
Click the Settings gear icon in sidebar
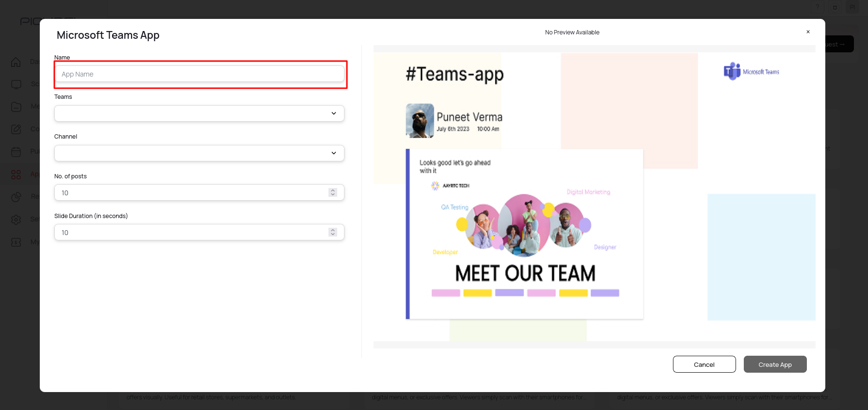point(16,220)
